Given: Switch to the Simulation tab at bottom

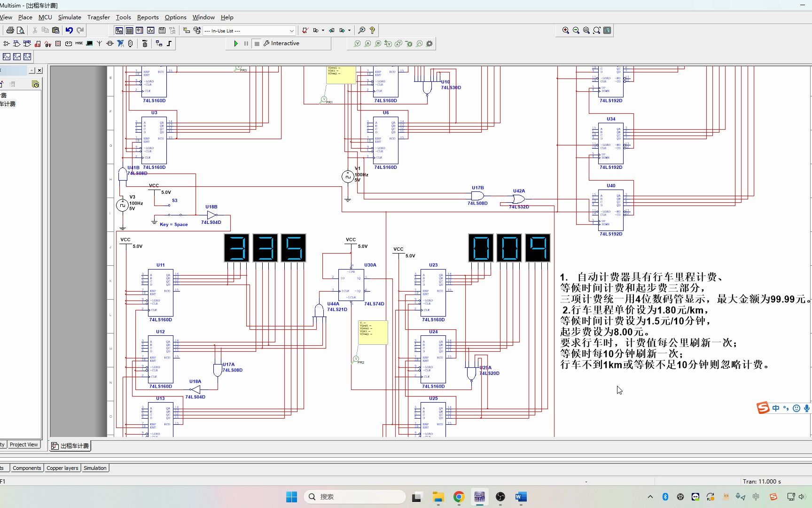Looking at the screenshot, I should pos(94,468).
